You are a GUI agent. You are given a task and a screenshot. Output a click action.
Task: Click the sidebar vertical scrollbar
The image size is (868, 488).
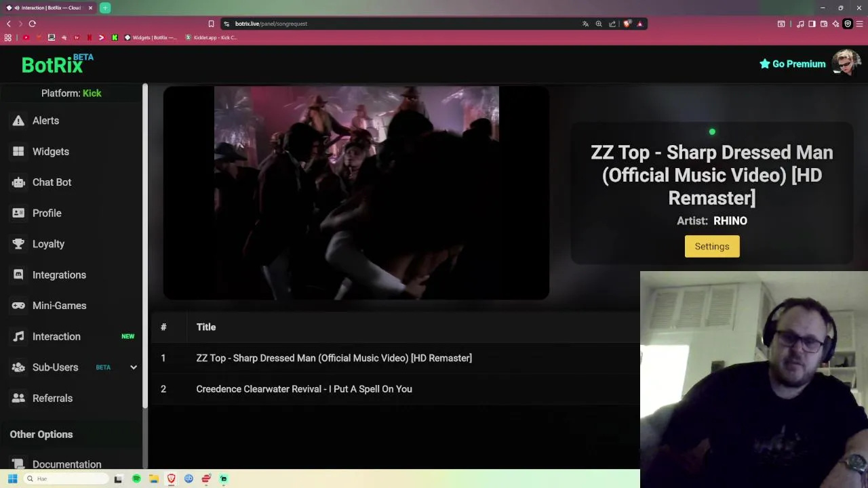click(x=145, y=246)
